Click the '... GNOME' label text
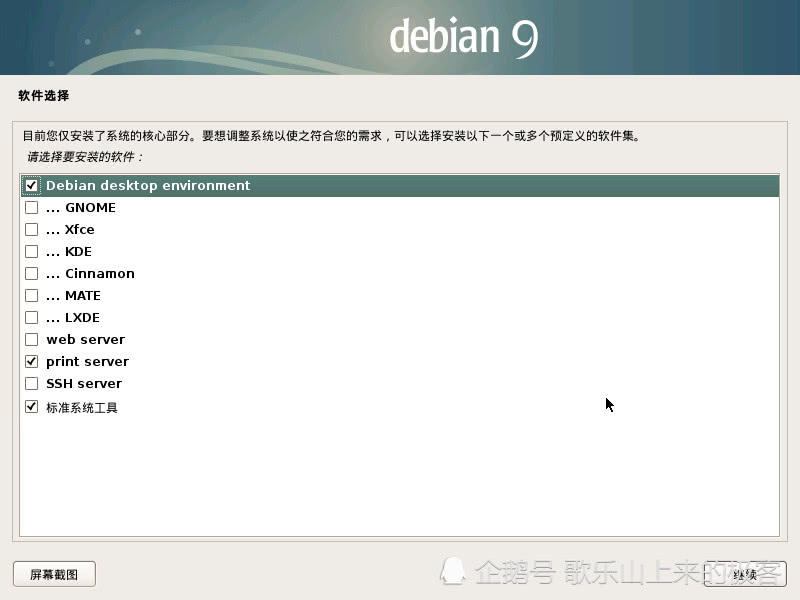Viewport: 800px width, 600px height. 81,208
